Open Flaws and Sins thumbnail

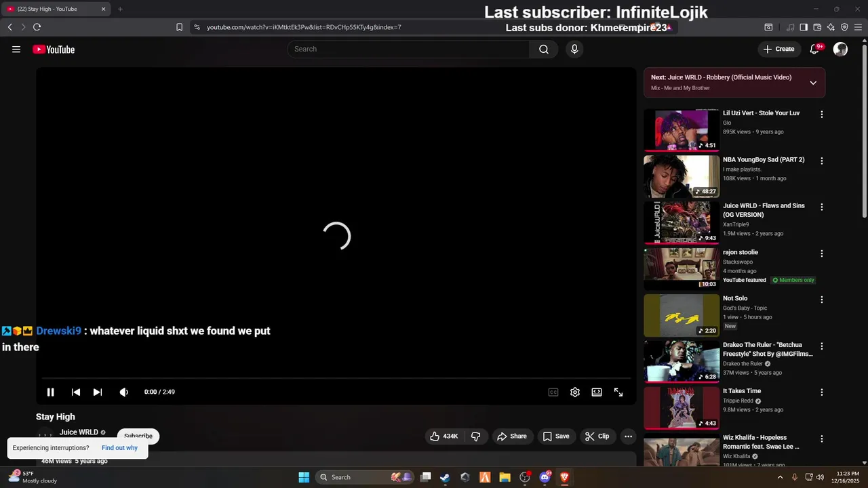tap(682, 222)
